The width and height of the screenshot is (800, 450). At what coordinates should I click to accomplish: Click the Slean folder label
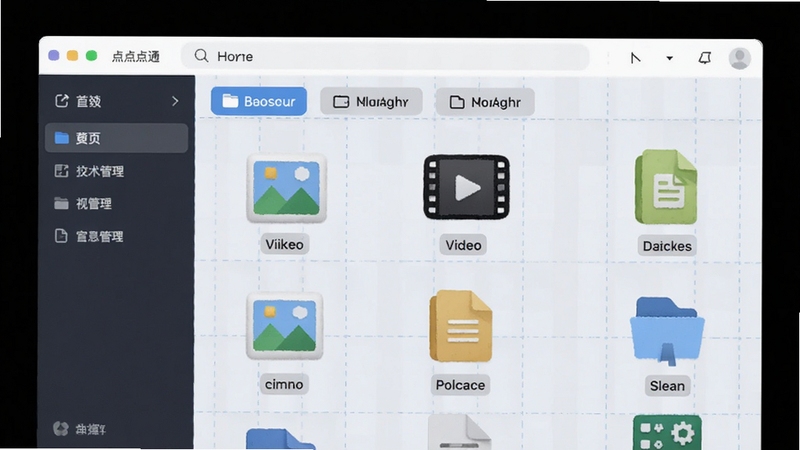667,386
